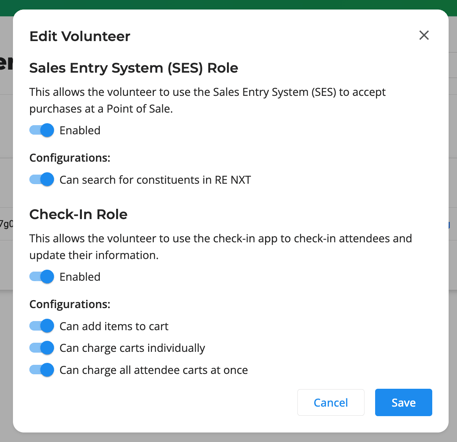Disable the Check-In Role Enabled switch

point(42,277)
